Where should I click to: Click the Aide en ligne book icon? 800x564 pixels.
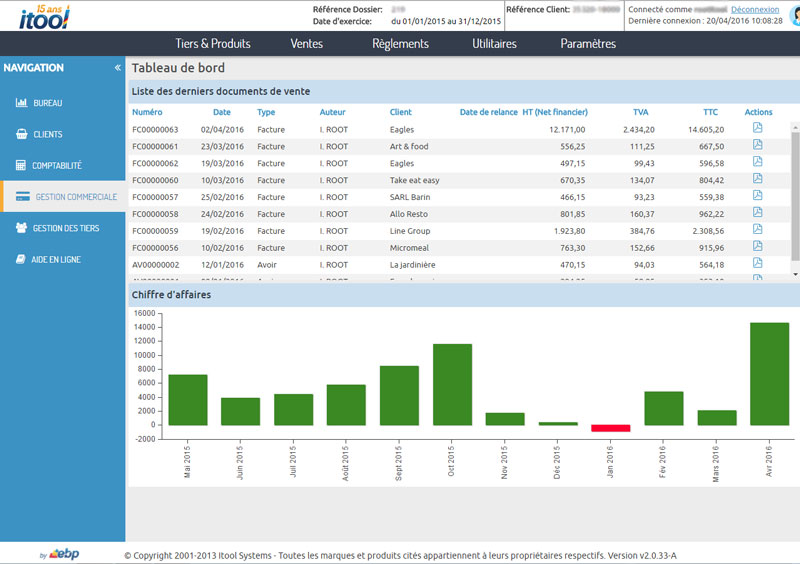[21, 259]
